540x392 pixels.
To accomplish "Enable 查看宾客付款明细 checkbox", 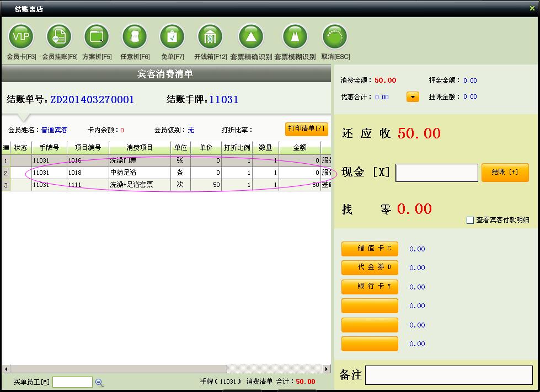I will tap(470, 220).
